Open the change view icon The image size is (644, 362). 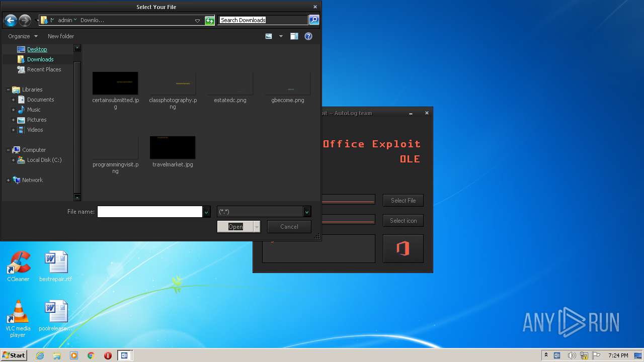[269, 36]
